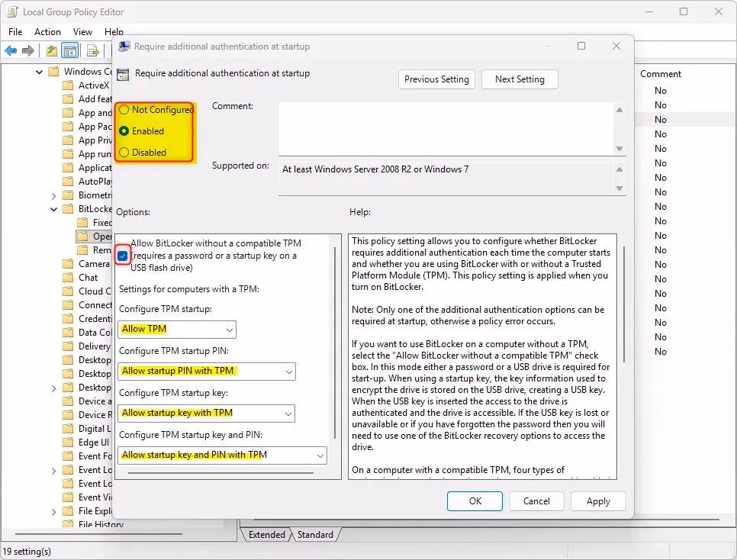
Task: Click the Chat folder icon
Action: (68, 278)
